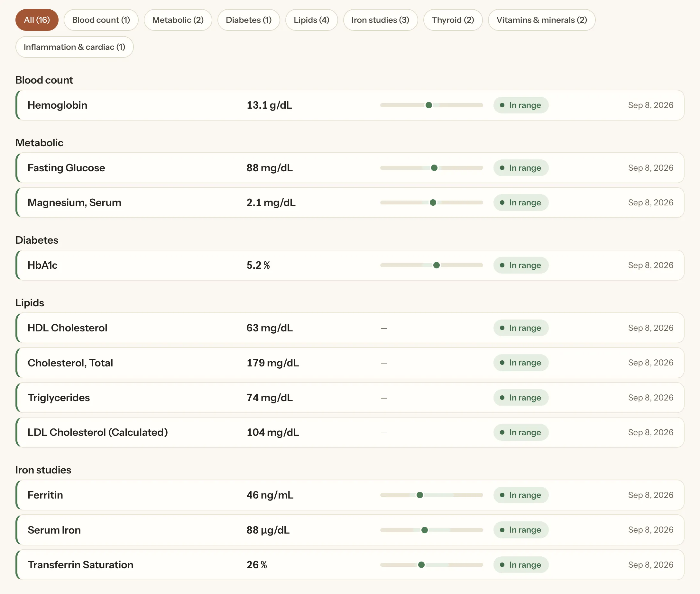Open the Fasting Glucose result
This screenshot has width=700, height=594.
point(350,168)
